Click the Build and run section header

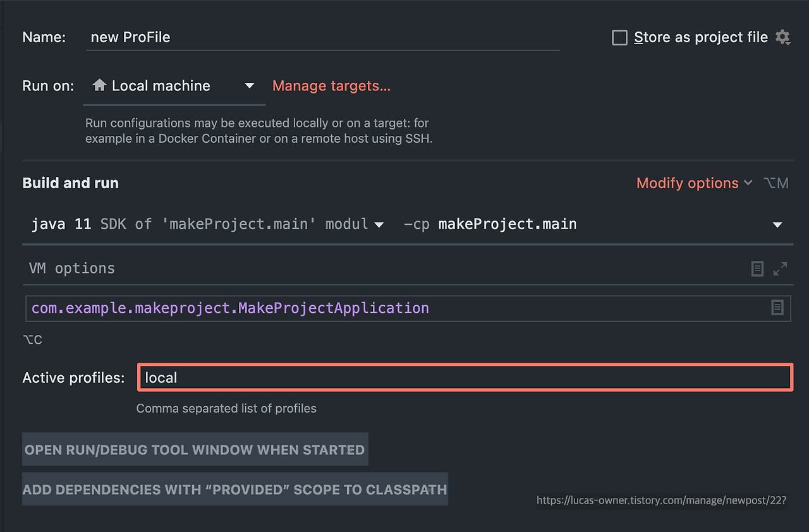click(x=70, y=183)
